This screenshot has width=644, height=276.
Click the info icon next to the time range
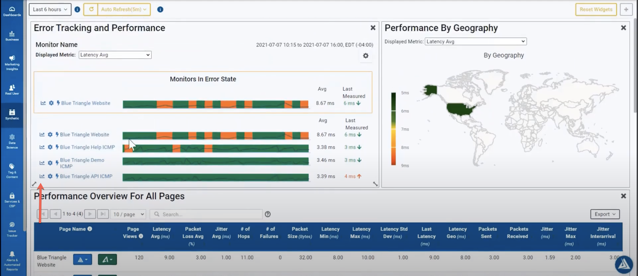point(77,10)
